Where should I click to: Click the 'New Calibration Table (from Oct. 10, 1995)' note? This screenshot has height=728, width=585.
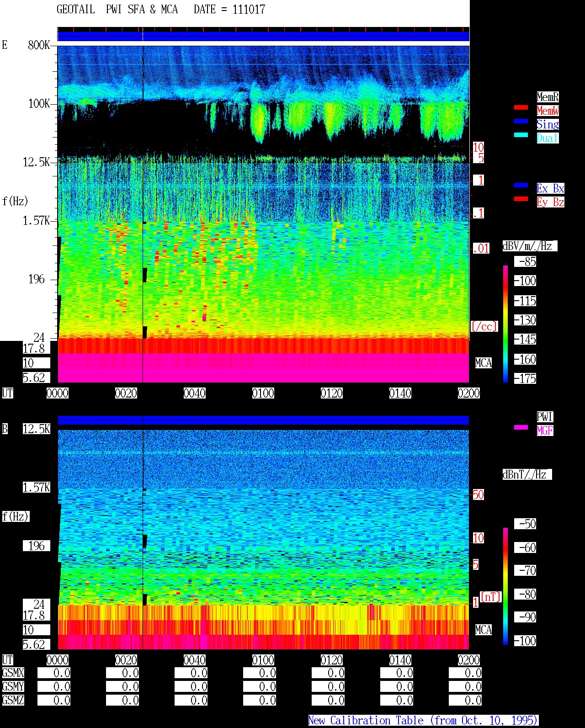pos(423,721)
